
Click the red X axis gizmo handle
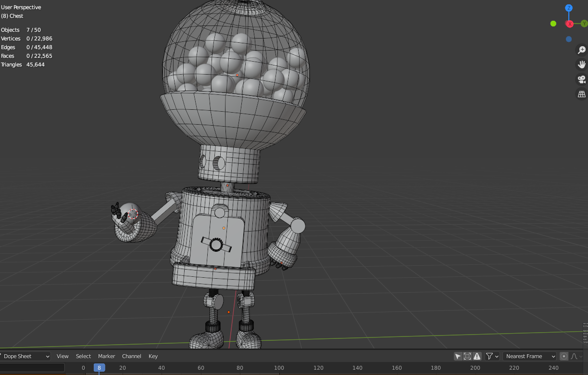(570, 24)
